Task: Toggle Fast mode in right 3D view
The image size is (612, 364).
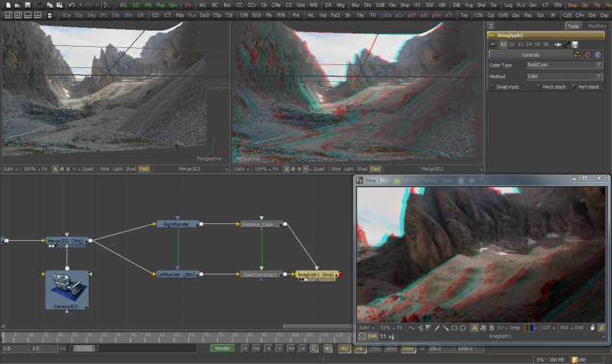Action: click(375, 169)
